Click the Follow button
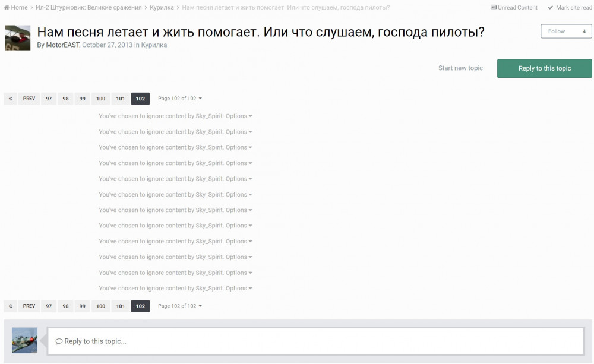The width and height of the screenshot is (594, 364). point(557,31)
